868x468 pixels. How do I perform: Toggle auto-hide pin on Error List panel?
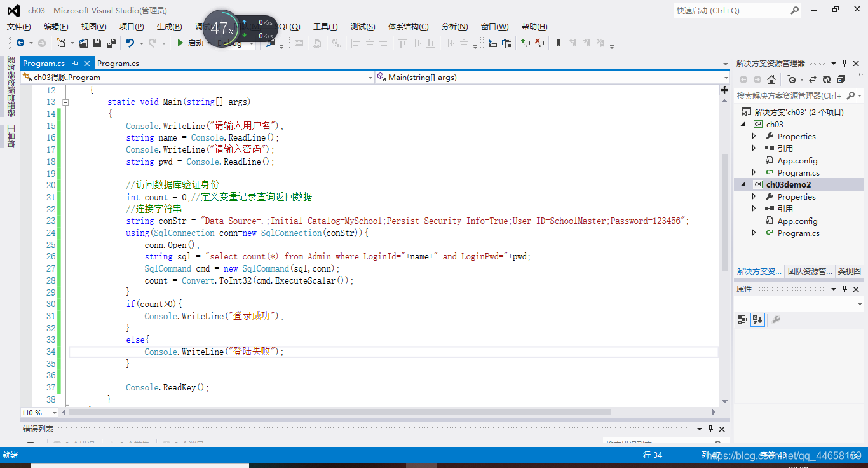pyautogui.click(x=711, y=429)
